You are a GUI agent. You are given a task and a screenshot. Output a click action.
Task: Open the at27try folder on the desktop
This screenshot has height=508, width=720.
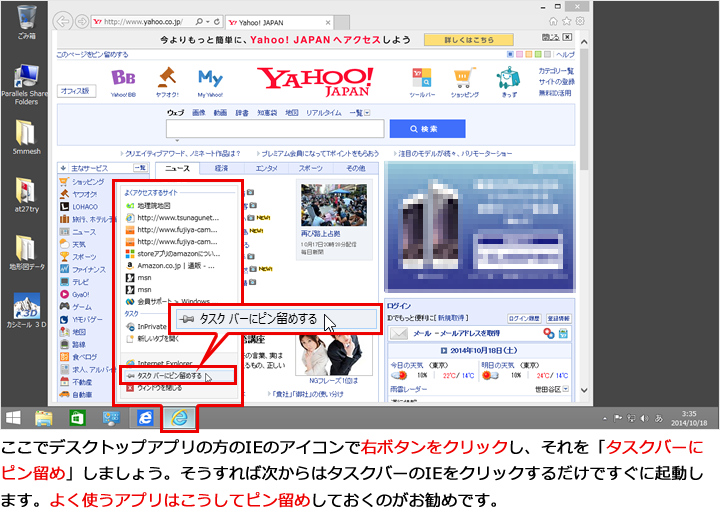pos(26,195)
